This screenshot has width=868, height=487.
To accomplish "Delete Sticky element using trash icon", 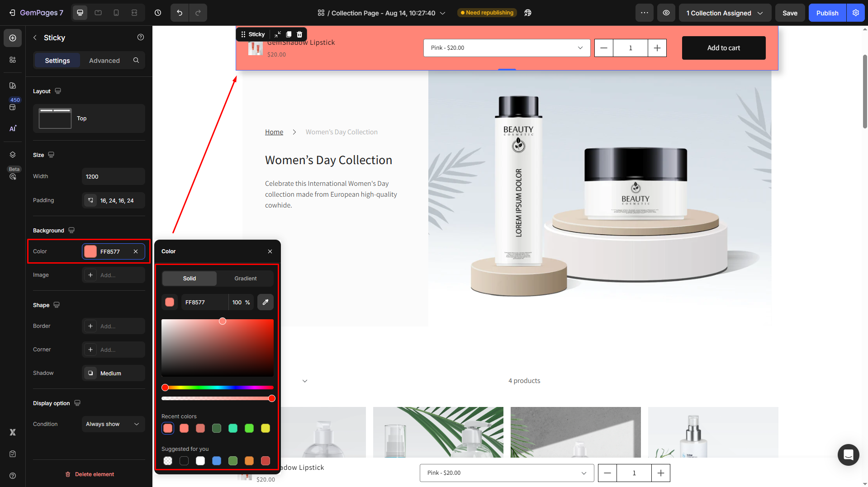I will (x=299, y=34).
